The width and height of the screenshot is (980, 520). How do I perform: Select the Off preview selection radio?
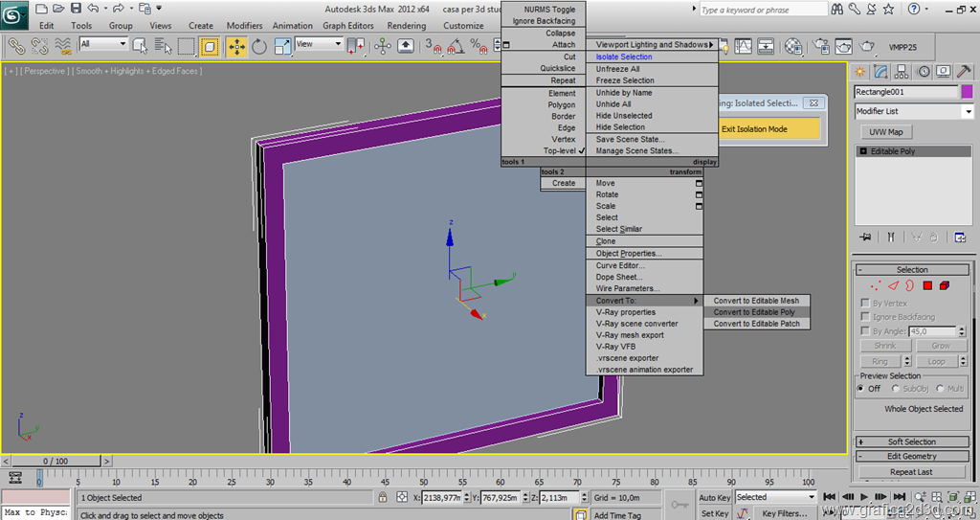(861, 389)
